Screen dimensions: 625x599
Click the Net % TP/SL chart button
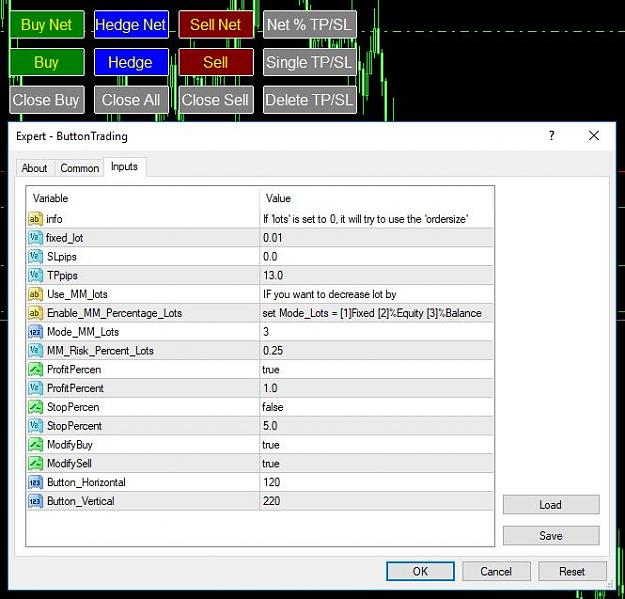click(310, 25)
